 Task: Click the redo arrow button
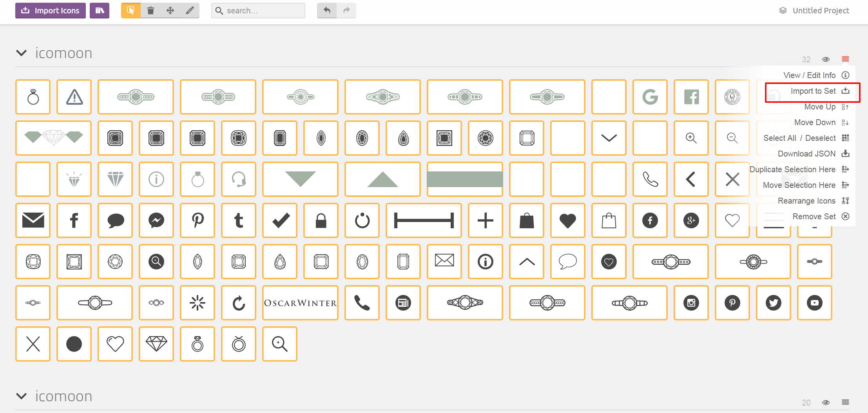(346, 11)
